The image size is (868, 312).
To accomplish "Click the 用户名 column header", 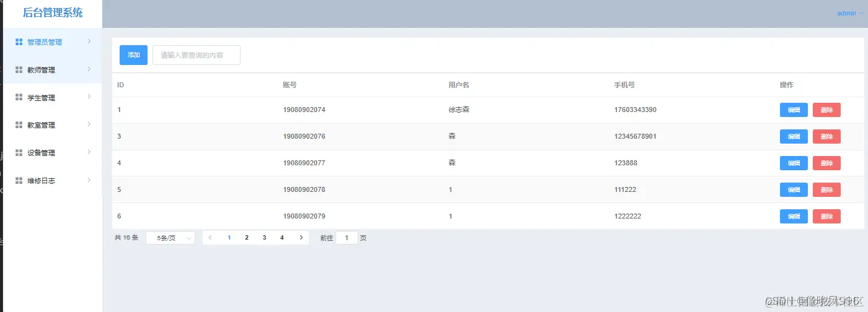I will [x=459, y=85].
